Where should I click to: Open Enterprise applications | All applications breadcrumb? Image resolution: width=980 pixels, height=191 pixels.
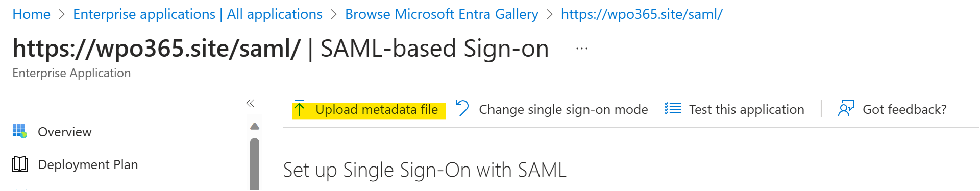click(x=198, y=14)
